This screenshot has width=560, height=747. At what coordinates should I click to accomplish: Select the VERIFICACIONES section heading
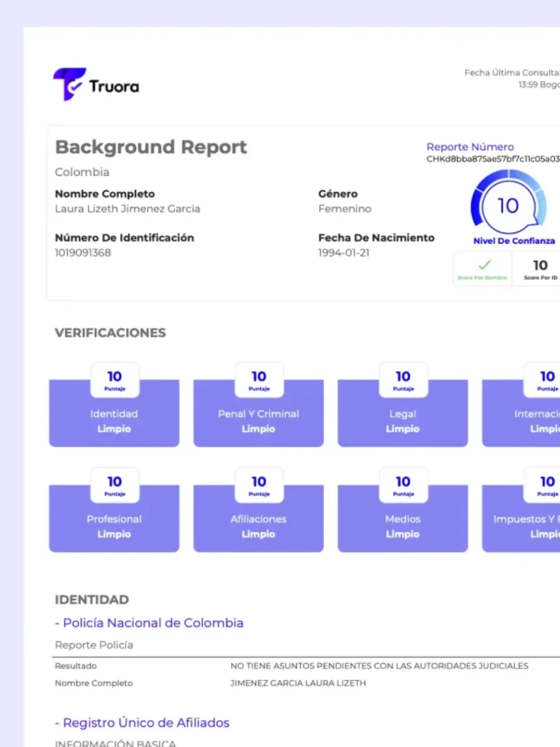pyautogui.click(x=110, y=333)
